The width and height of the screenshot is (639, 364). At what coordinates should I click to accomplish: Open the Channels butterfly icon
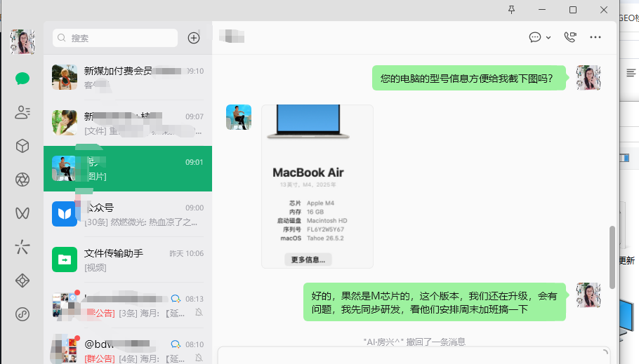[22, 213]
